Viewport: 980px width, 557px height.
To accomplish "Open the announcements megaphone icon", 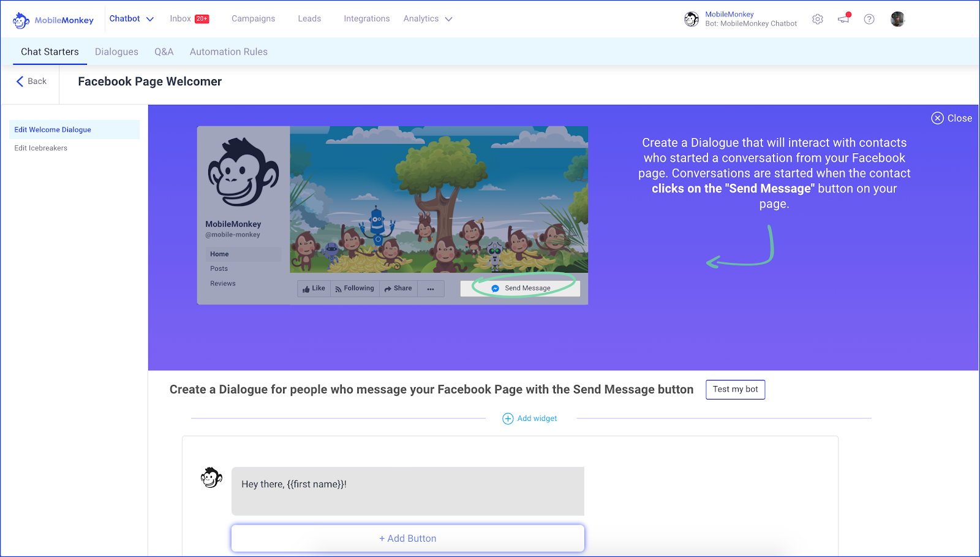I will pyautogui.click(x=844, y=18).
